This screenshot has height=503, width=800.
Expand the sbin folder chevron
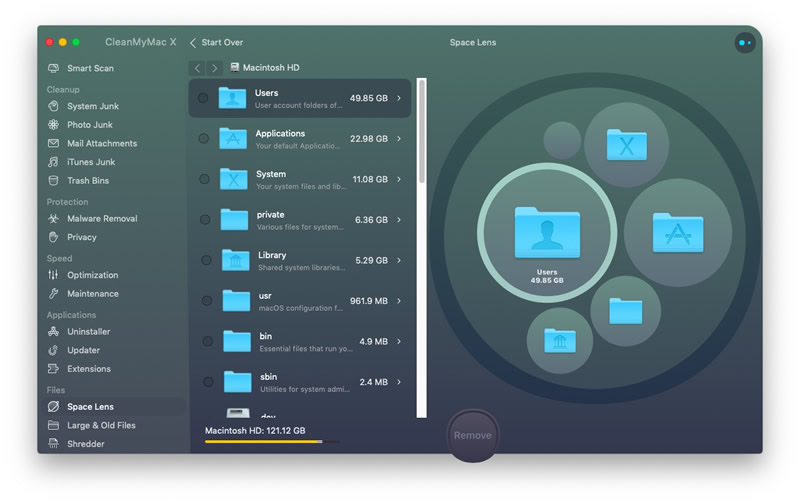[x=399, y=382]
